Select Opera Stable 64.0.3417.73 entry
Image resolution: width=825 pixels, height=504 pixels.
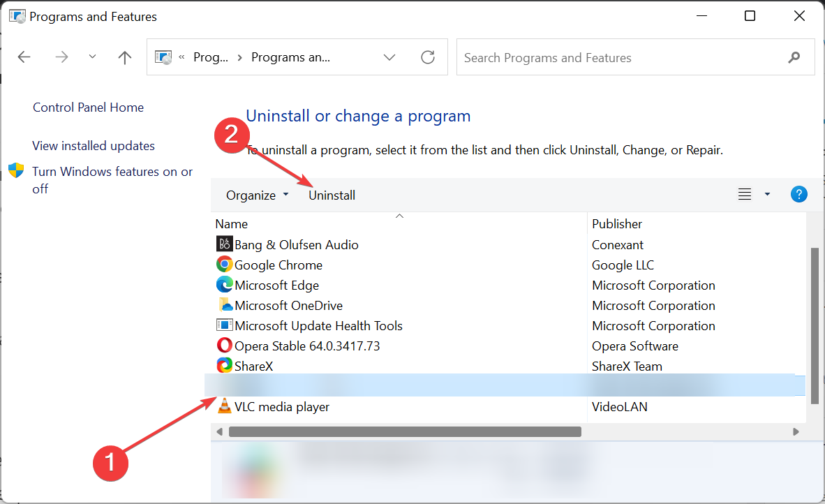tap(307, 346)
